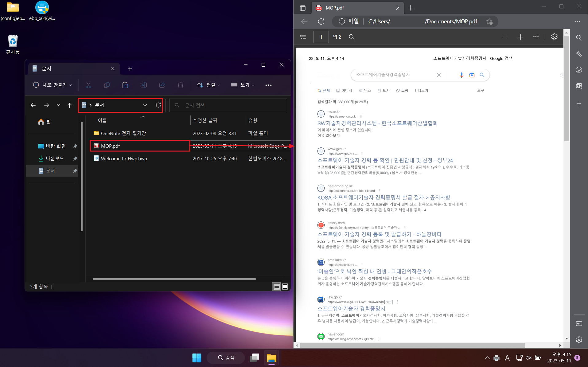588x367 pixels.
Task: Click the Cut icon in File Explorer toolbar
Action: click(x=88, y=85)
